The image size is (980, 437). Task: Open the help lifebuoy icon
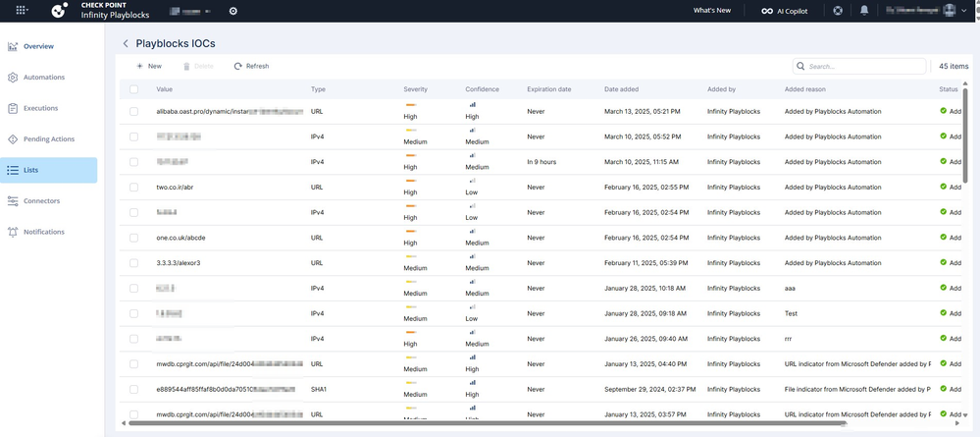pyautogui.click(x=838, y=11)
